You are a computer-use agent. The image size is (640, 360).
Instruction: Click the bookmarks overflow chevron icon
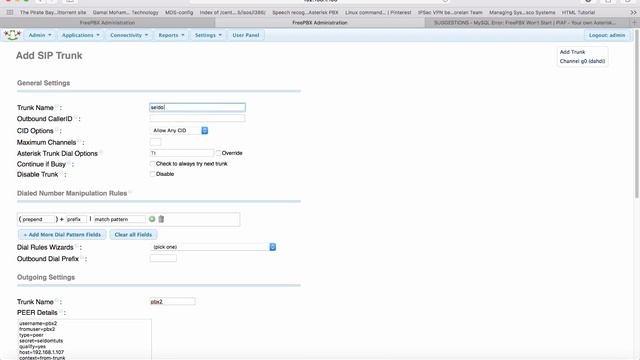click(x=633, y=13)
